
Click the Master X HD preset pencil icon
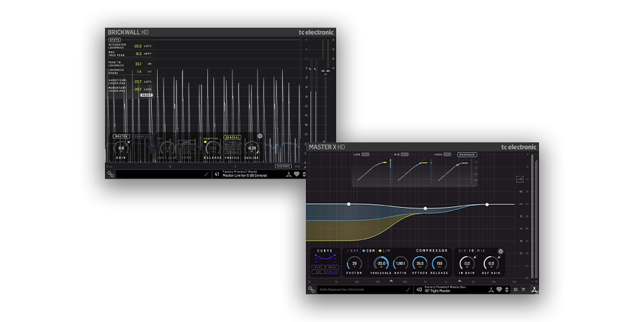pos(408,290)
